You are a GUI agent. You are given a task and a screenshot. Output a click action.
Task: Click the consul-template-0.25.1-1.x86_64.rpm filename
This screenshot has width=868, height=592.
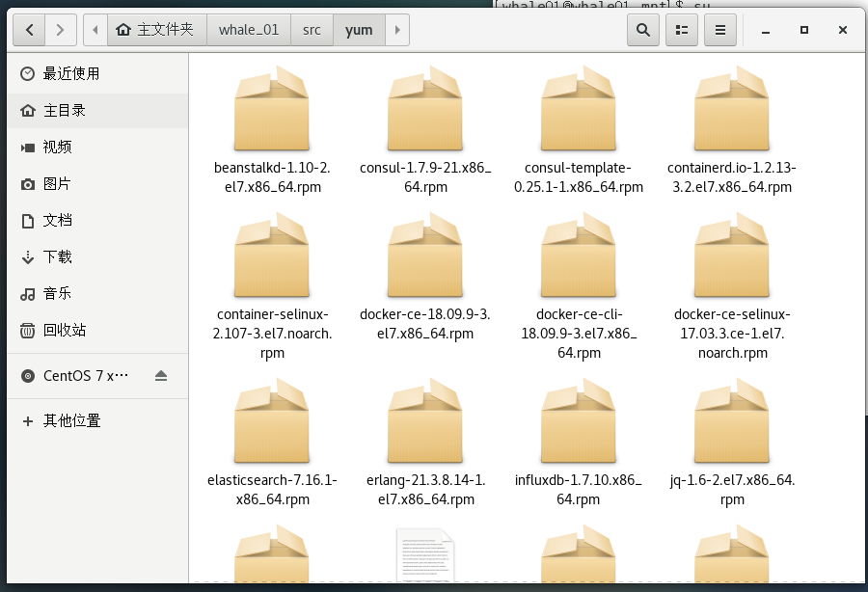[579, 177]
